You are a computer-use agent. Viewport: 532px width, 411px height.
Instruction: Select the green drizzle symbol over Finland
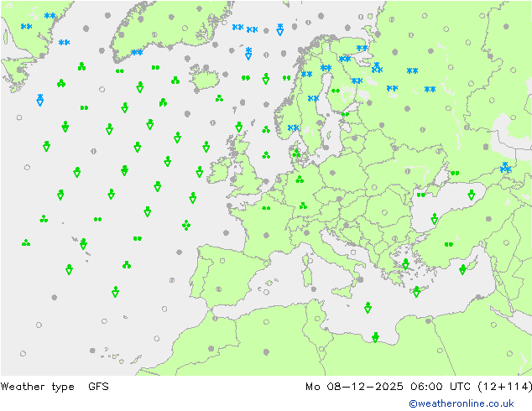336,91
